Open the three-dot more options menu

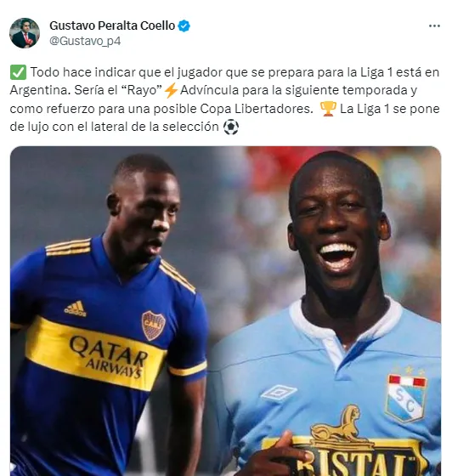click(x=434, y=26)
